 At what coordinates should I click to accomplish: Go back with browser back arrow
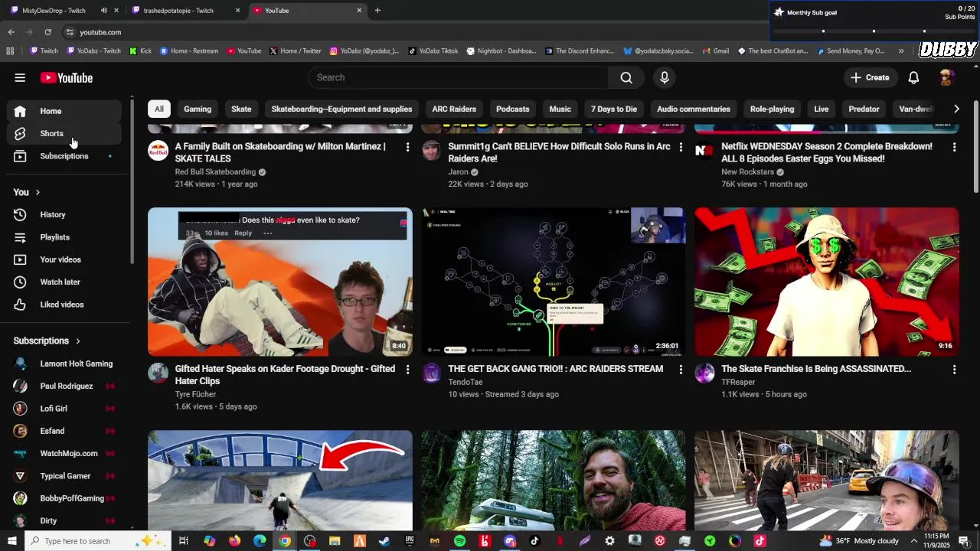click(x=11, y=32)
